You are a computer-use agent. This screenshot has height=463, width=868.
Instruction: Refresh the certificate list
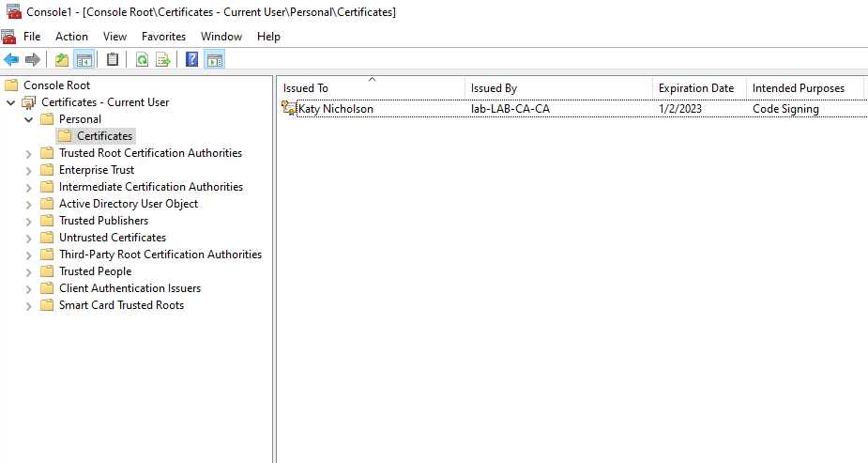point(142,60)
